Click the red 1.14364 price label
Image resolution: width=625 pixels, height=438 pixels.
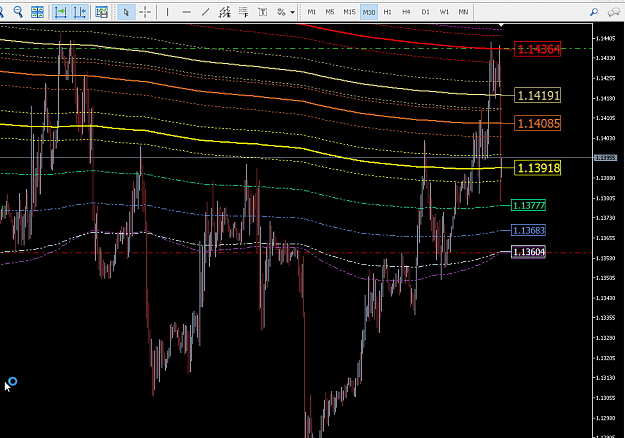coord(537,49)
